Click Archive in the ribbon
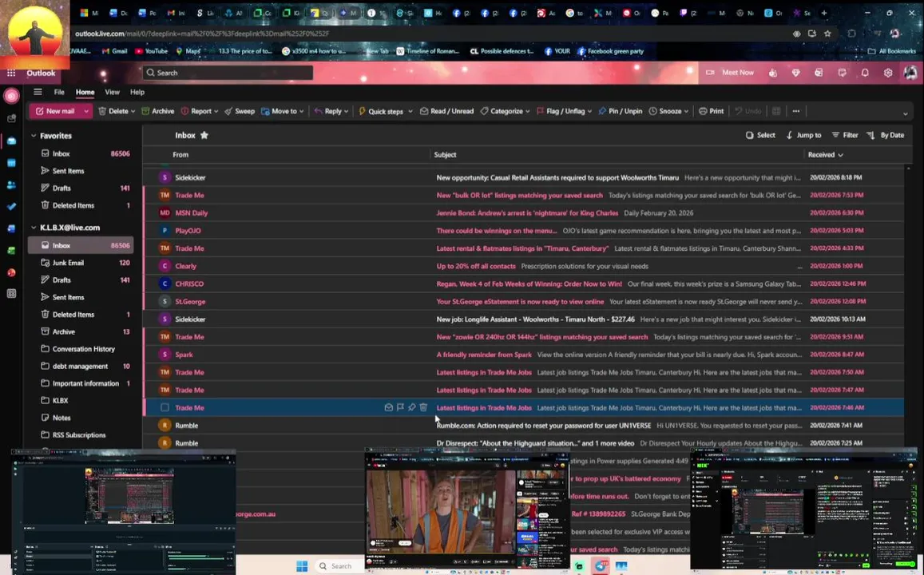Image resolution: width=924 pixels, height=575 pixels. (x=157, y=111)
